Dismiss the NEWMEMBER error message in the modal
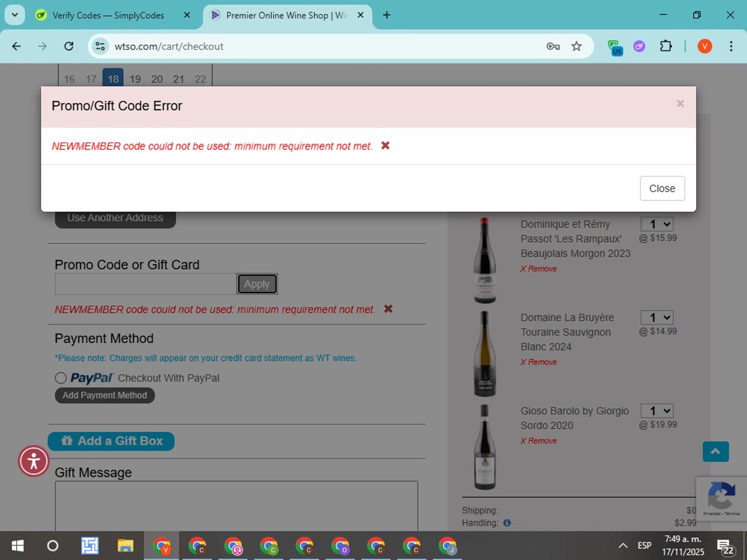Viewport: 747px width, 560px height. [385, 146]
